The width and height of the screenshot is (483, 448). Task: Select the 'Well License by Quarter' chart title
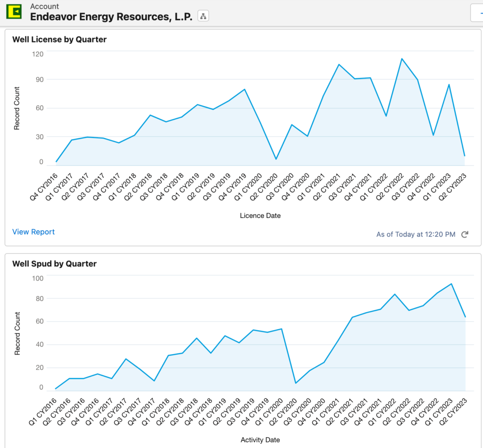click(x=59, y=40)
